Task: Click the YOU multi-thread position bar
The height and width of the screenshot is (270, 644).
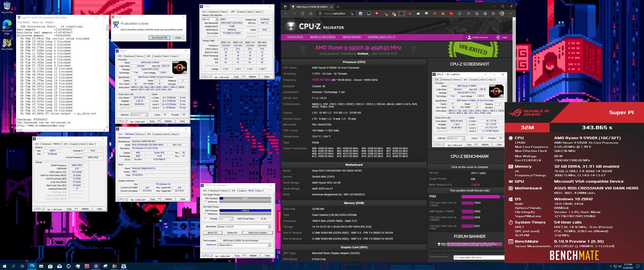Action: [481, 197]
